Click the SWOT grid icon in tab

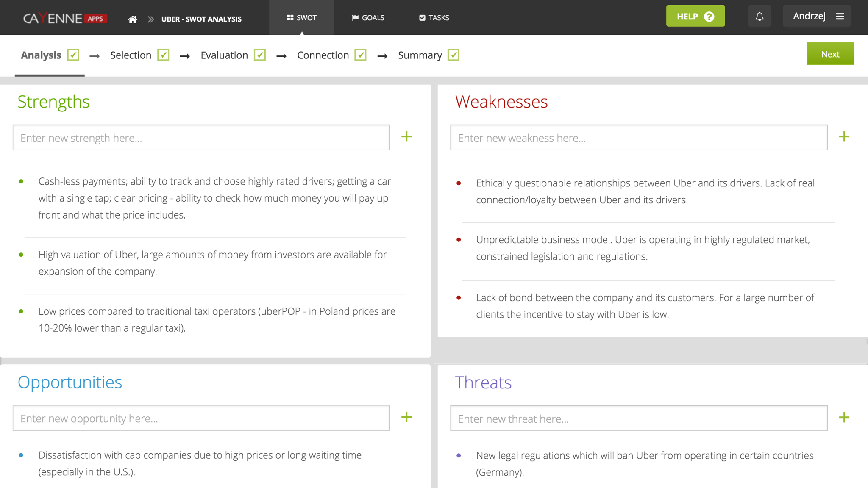click(290, 17)
